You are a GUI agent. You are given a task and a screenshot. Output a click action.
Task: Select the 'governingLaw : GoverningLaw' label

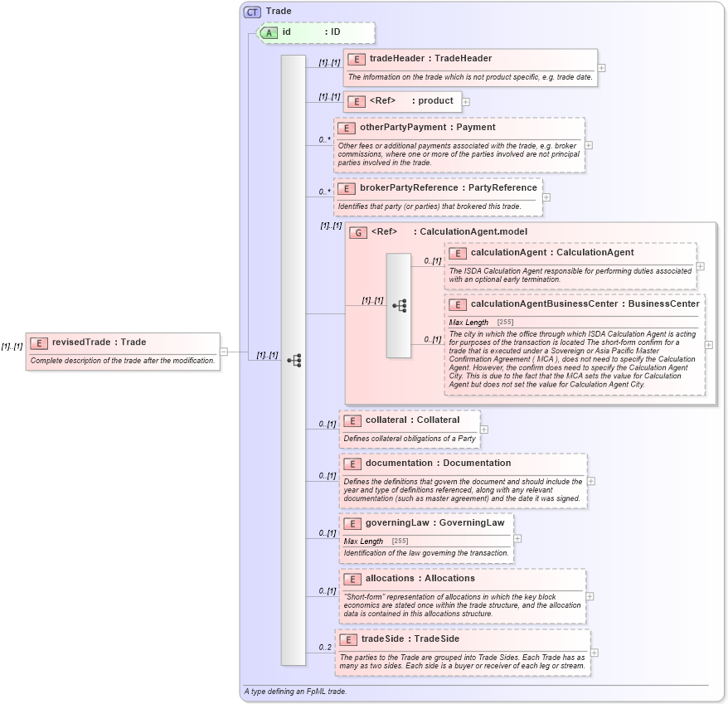tap(434, 523)
